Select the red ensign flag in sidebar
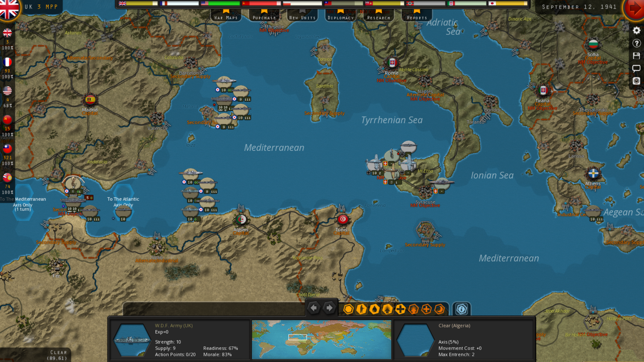The width and height of the screenshot is (644, 362). coord(7,177)
